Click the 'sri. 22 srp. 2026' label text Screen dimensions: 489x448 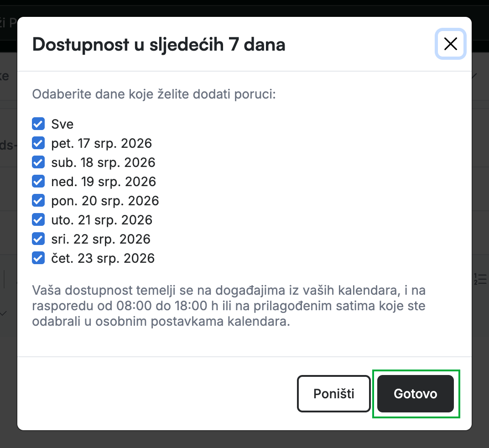(x=101, y=240)
